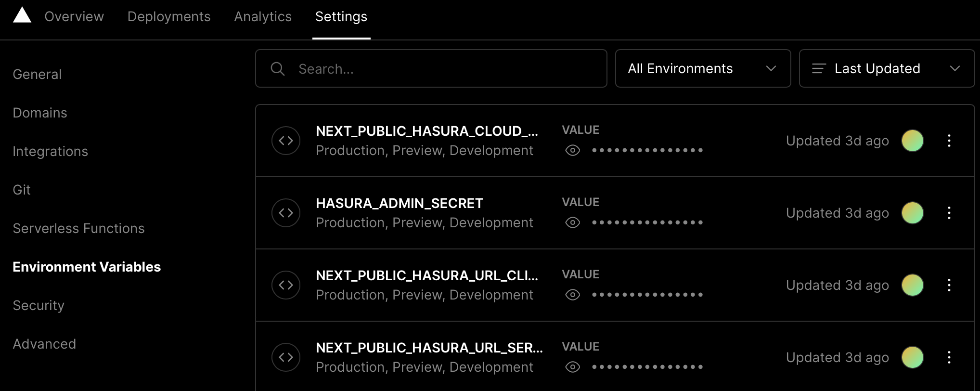Reveal the HASURA_ADMIN_SECRET value
This screenshot has height=391, width=980.
pos(572,222)
